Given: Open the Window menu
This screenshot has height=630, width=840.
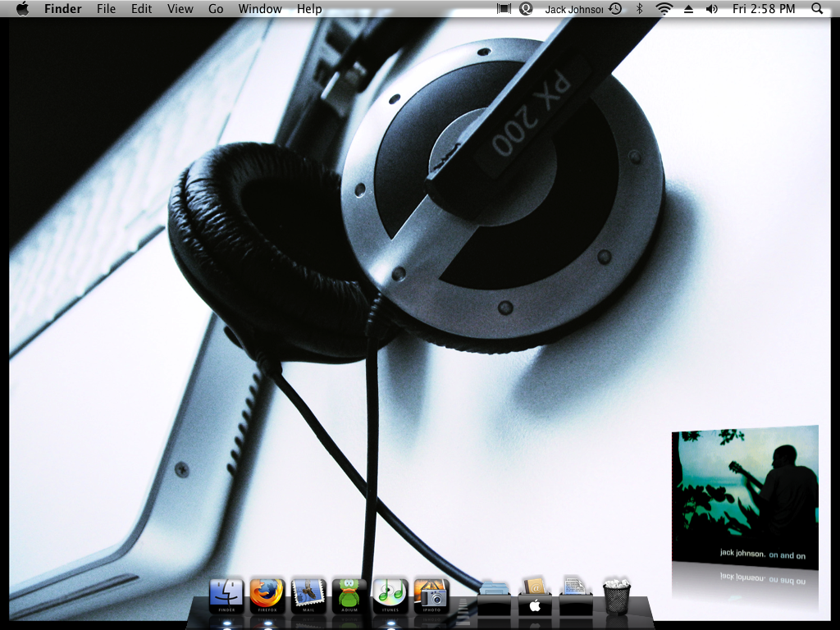Looking at the screenshot, I should tap(260, 8).
